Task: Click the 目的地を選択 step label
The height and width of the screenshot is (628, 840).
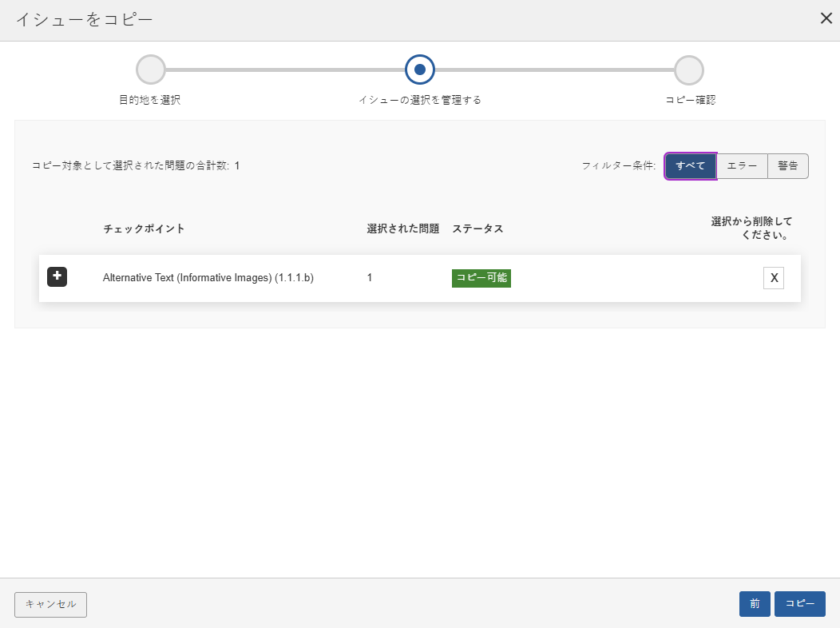Action: (150, 101)
